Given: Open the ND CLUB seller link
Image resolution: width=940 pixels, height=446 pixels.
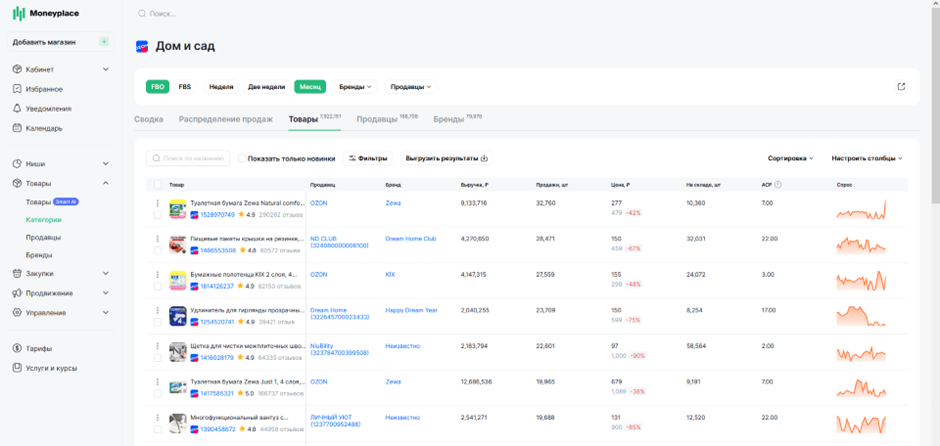Looking at the screenshot, I should click(339, 242).
